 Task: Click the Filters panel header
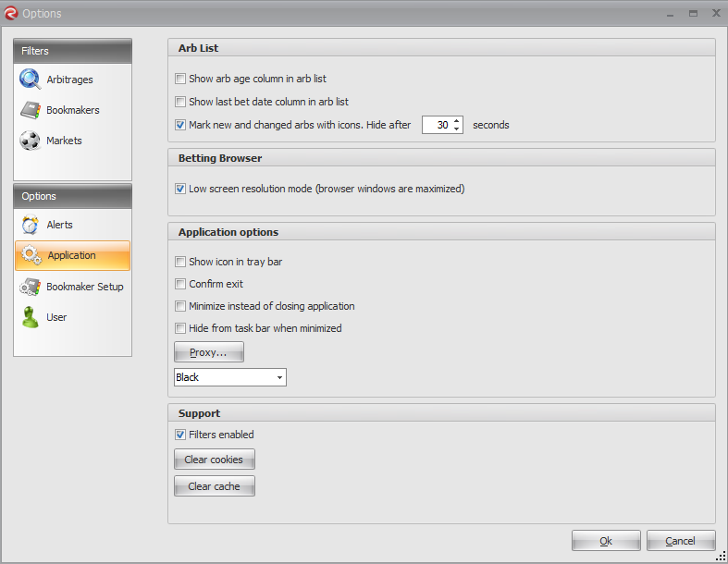click(72, 51)
